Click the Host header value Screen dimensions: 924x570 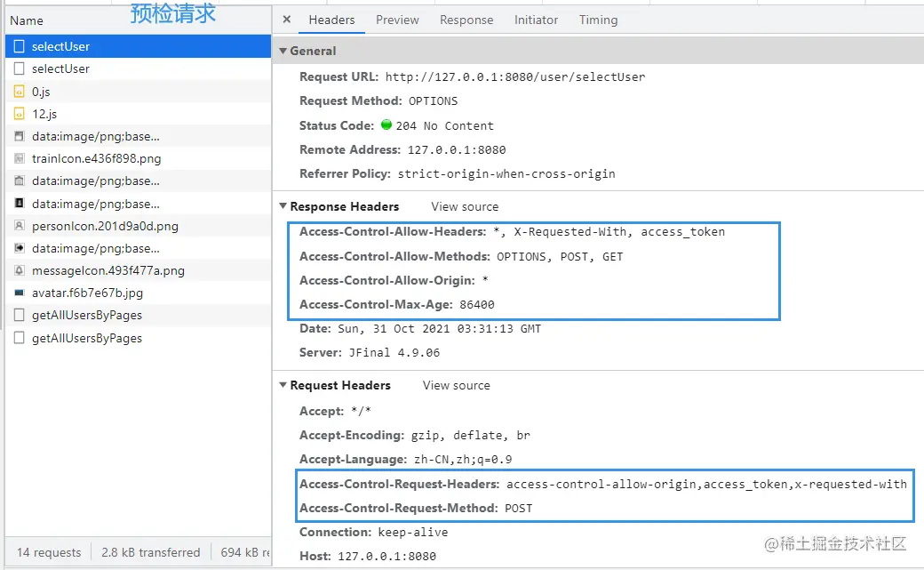[387, 557]
